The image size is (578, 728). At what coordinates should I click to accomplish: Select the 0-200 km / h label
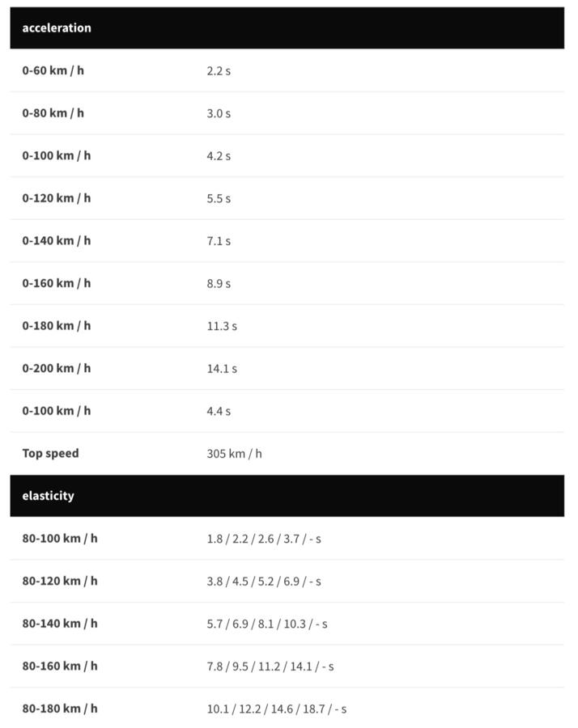(56, 368)
